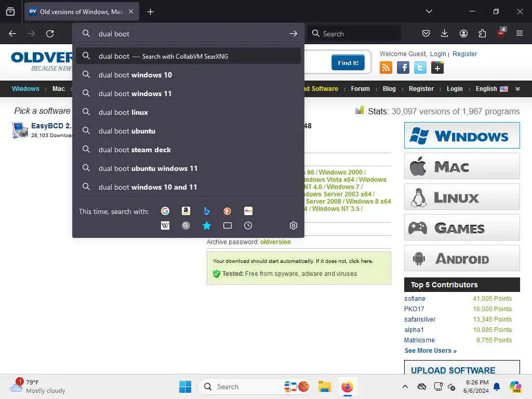Viewport: 532px width, 399px height.
Task: Open Pocket save icon in toolbar
Action: 426,33
